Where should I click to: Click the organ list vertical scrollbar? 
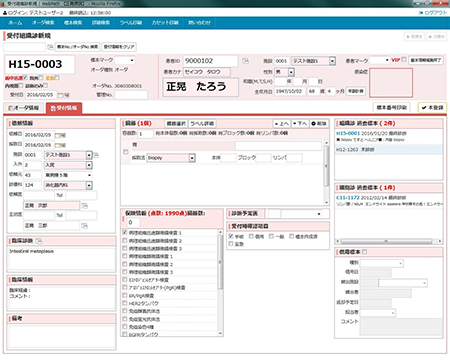326,172
